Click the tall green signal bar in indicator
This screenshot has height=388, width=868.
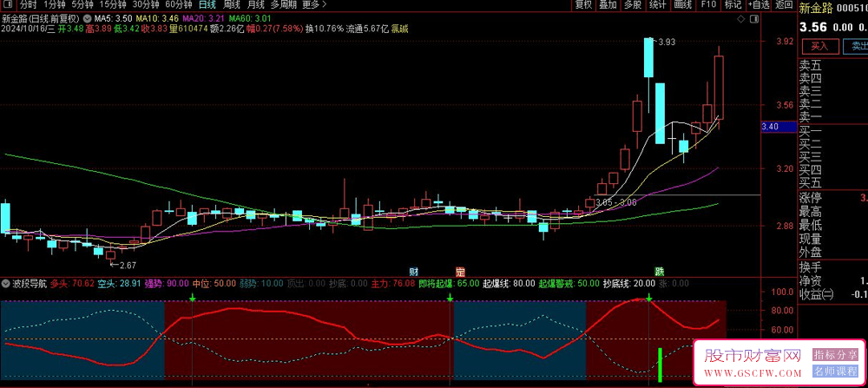click(x=660, y=365)
